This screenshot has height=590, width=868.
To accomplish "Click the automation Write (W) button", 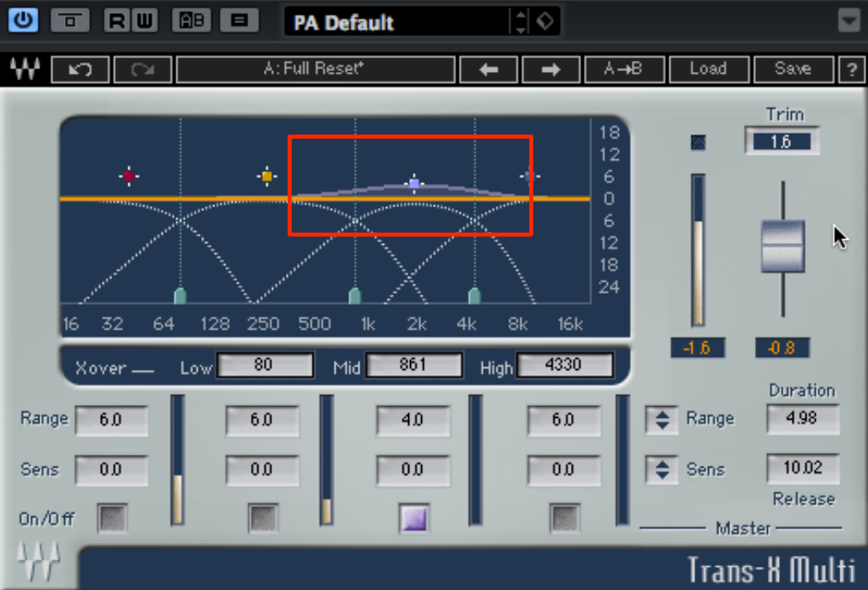I will click(x=145, y=21).
